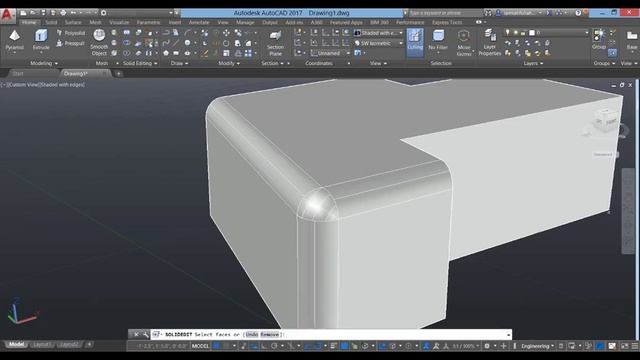
Task: Click the Remove option in command line
Action: [x=269, y=335]
